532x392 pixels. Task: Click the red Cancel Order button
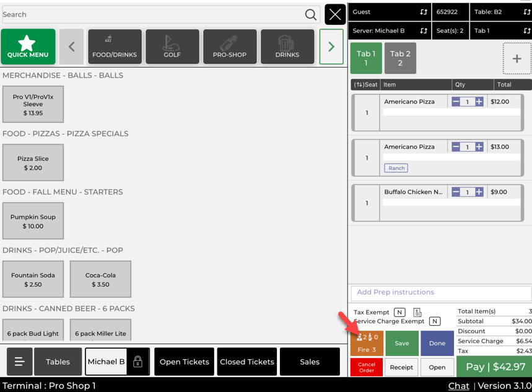[367, 367]
